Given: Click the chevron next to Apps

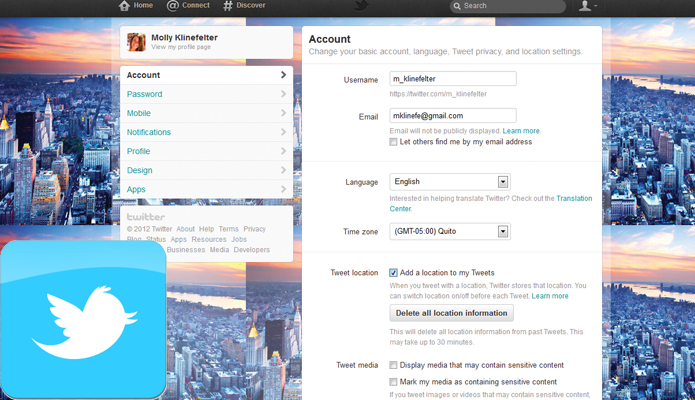Looking at the screenshot, I should 283,189.
